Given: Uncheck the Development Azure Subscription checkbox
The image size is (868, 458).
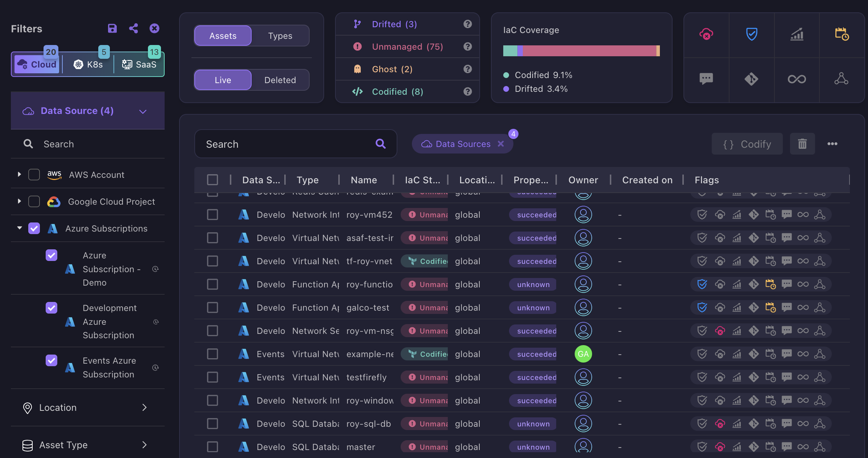Looking at the screenshot, I should point(51,308).
